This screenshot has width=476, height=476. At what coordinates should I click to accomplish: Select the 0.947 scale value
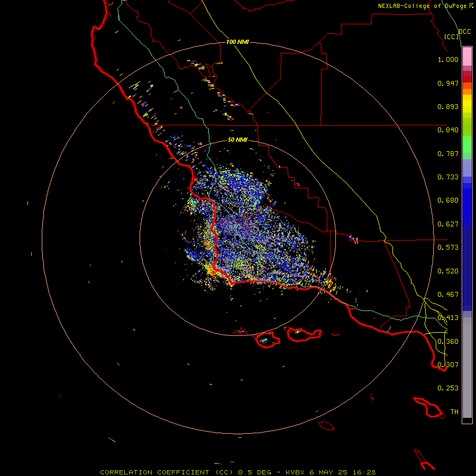448,83
